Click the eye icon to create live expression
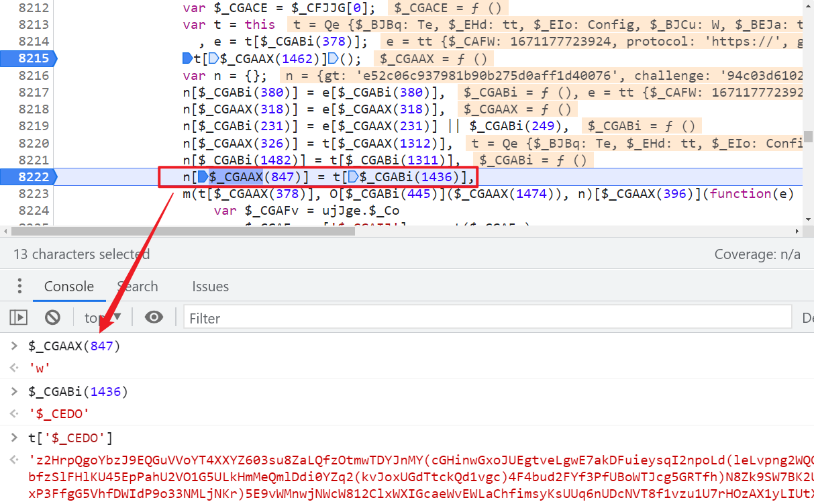The width and height of the screenshot is (814, 504). point(154,317)
